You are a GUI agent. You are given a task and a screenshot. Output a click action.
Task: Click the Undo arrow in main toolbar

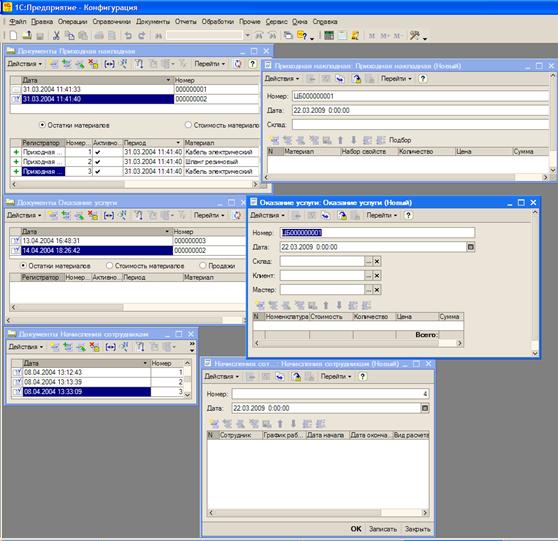point(128,35)
